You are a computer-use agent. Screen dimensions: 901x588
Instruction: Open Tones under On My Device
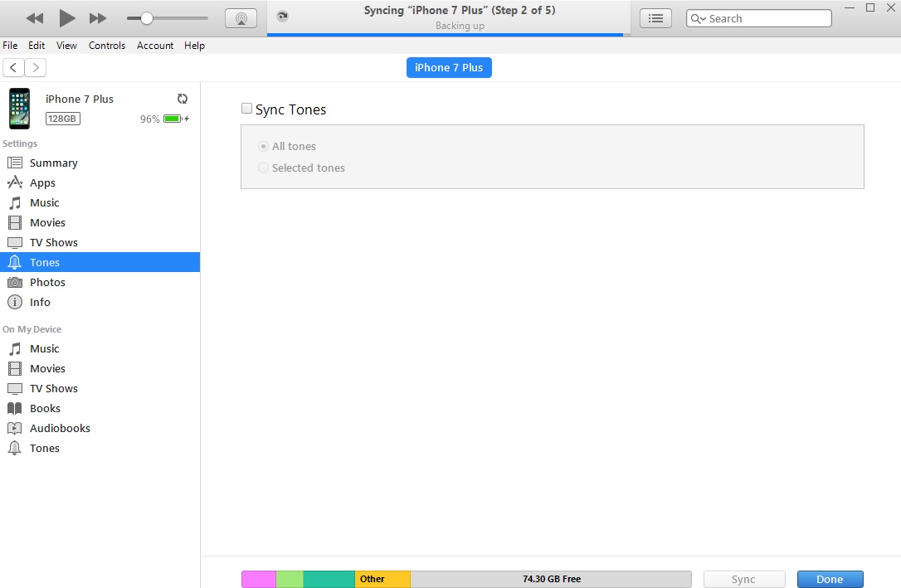[x=100, y=449]
